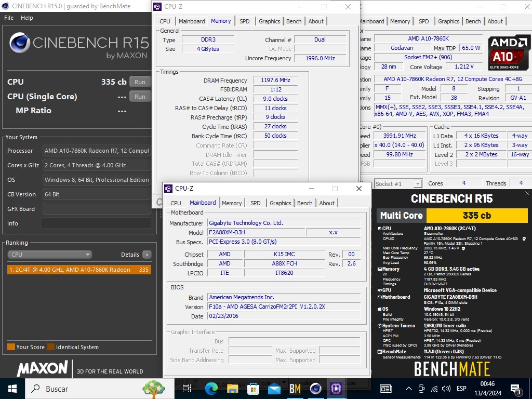The width and height of the screenshot is (532, 399).
Task: Open Microsoft Store taskbar icon
Action: click(x=253, y=389)
